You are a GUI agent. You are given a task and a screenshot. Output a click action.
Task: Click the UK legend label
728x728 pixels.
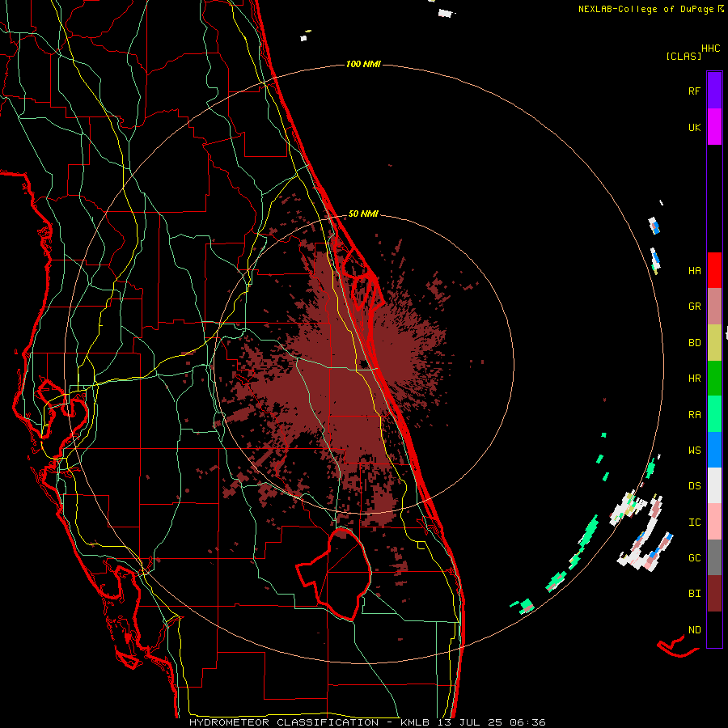tap(694, 128)
